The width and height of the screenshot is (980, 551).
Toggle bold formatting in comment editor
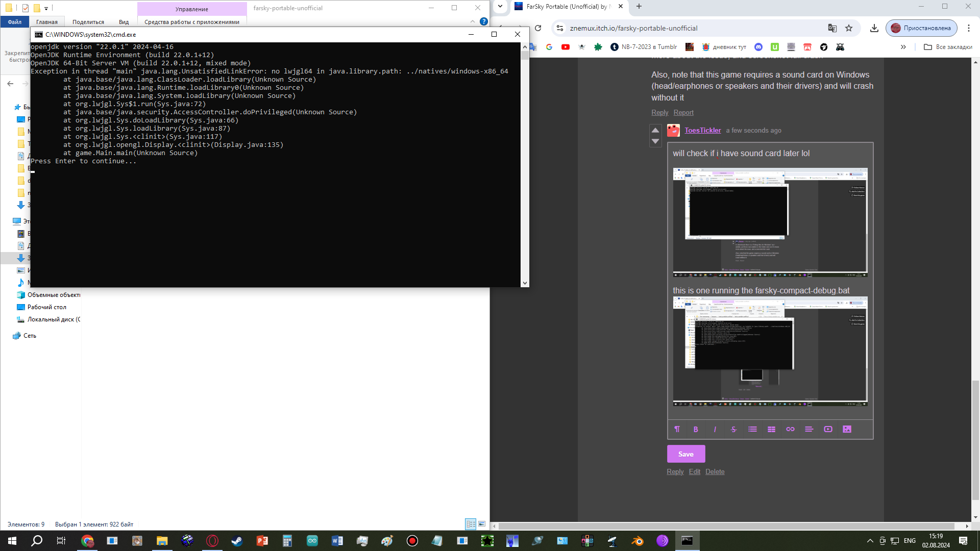tap(696, 430)
